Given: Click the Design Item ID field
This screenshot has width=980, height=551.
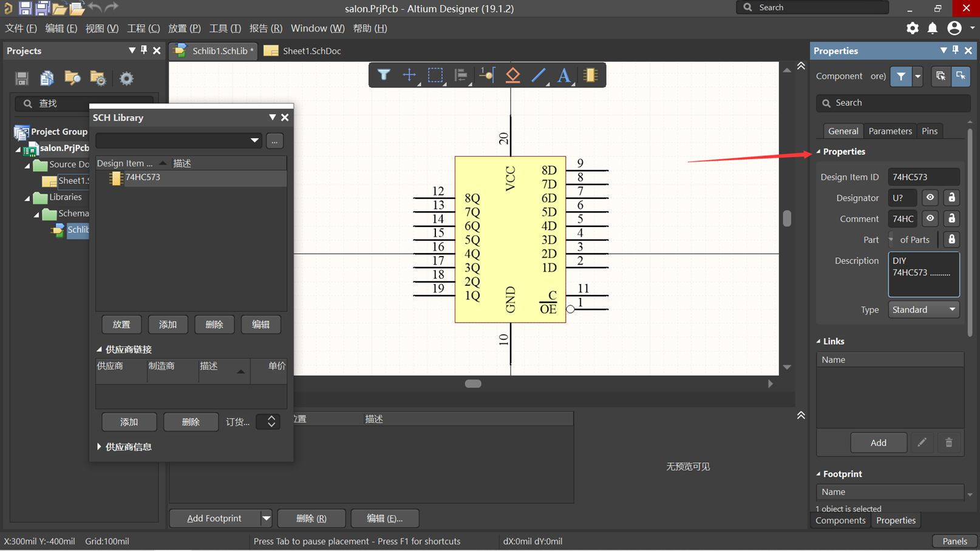Looking at the screenshot, I should pyautogui.click(x=924, y=177).
